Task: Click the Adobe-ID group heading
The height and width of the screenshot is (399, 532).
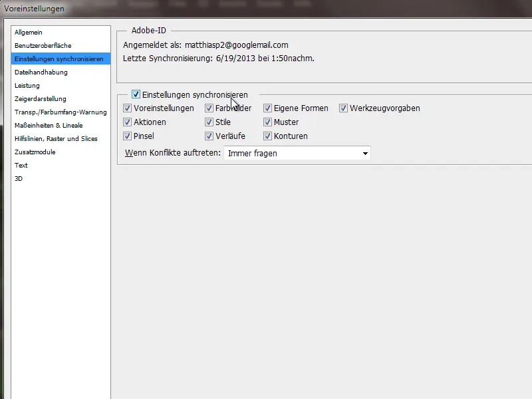Action: tap(148, 31)
